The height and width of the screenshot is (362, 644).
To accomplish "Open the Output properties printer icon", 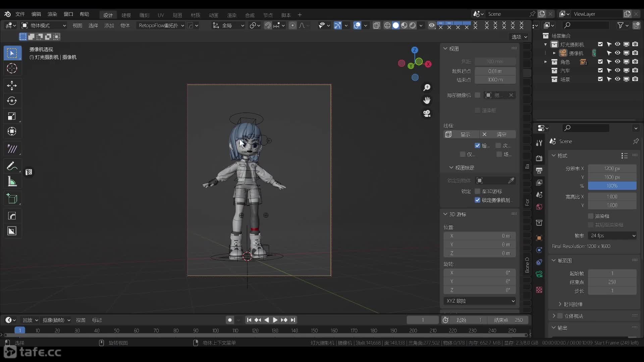I will [539, 171].
